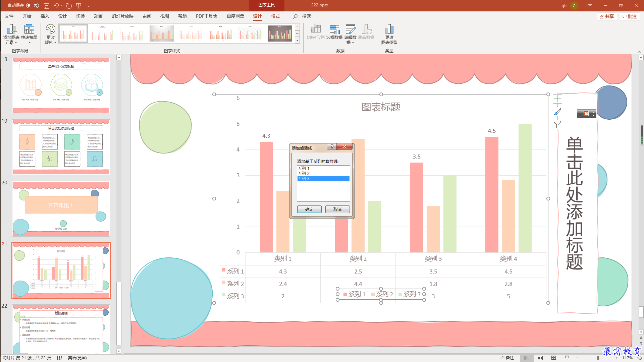Collapse the ribbon chevron
The height and width of the screenshot is (362, 644).
pos(639,52)
